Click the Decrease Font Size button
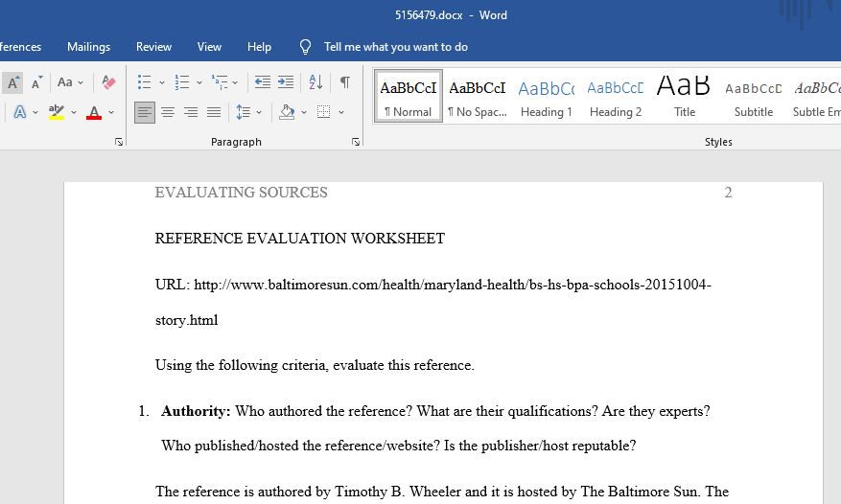 (x=36, y=82)
